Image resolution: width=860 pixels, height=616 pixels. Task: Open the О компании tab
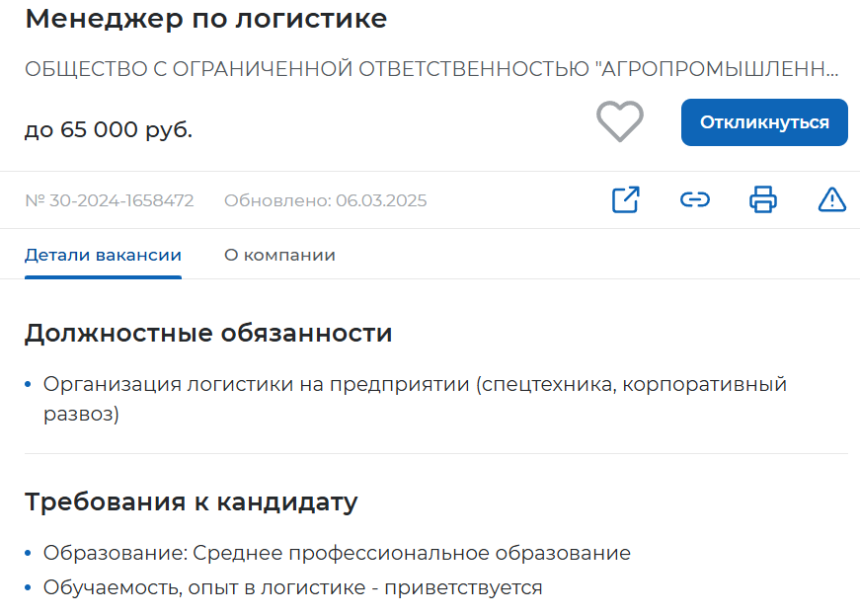click(x=279, y=255)
